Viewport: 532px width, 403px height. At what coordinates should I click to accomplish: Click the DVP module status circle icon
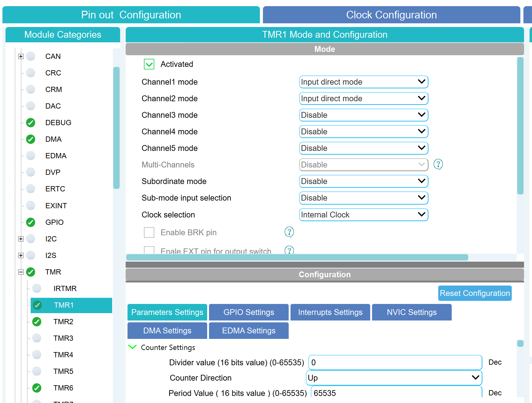point(31,172)
